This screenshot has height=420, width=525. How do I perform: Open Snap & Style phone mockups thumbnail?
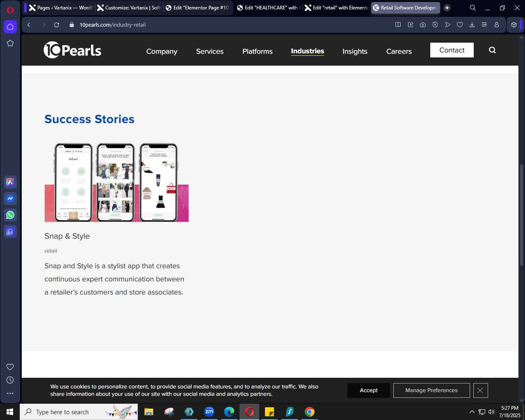point(116,182)
